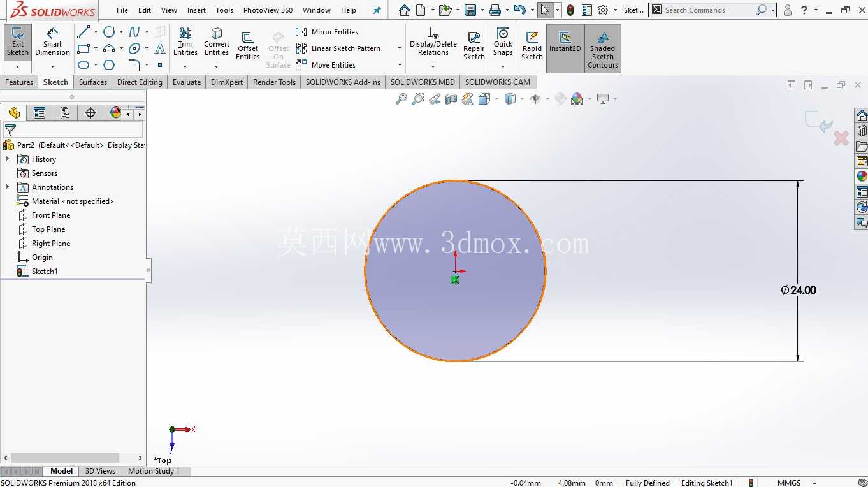The image size is (868, 487).
Task: Select the Corner Rectangle tool
Action: pos(83,48)
